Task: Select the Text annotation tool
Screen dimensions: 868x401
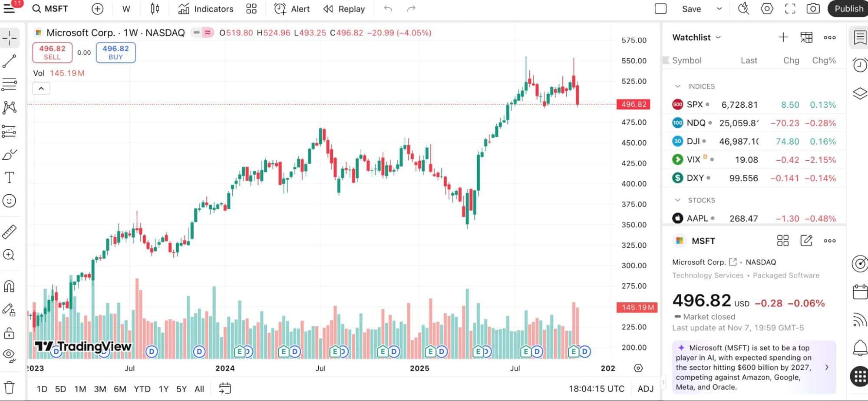Action: [10, 177]
